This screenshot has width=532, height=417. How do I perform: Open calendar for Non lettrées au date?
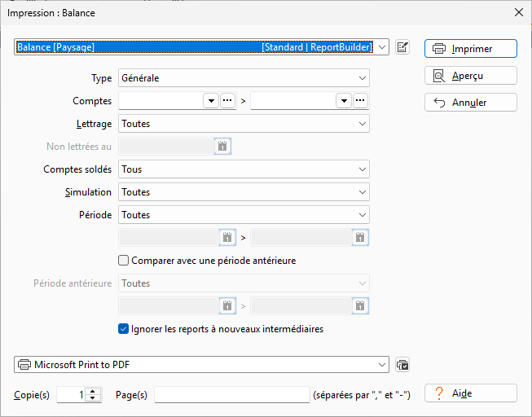point(222,147)
